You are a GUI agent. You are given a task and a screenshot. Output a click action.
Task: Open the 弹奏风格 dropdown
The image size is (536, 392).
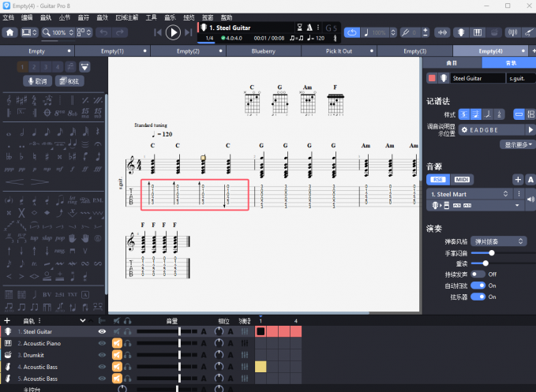pos(499,241)
